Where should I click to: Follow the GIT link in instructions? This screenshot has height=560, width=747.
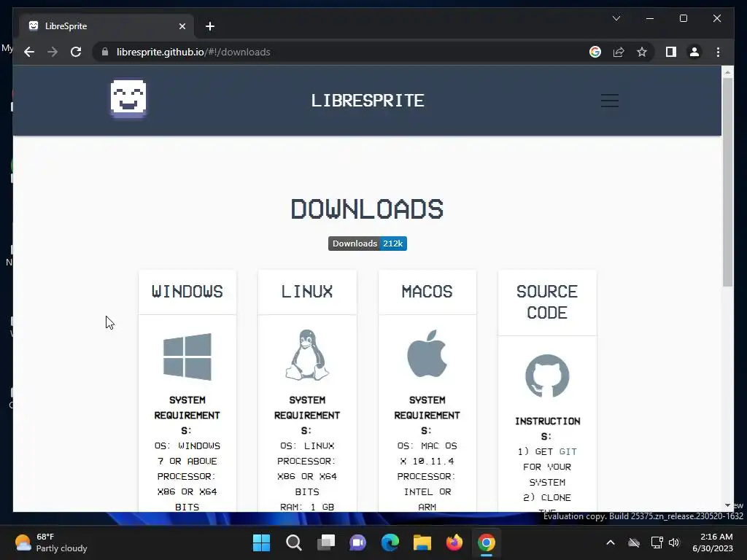coord(568,451)
